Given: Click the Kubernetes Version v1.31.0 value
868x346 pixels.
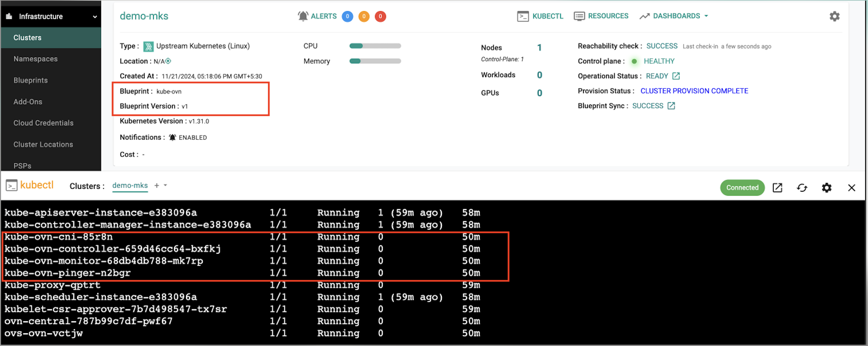Looking at the screenshot, I should click(199, 121).
